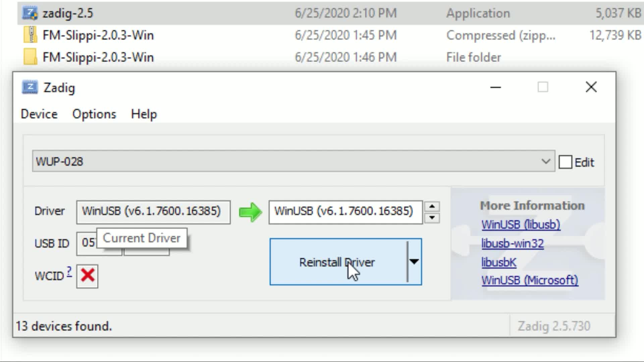Click the libusb-win32 link
The image size is (644, 362).
(512, 244)
